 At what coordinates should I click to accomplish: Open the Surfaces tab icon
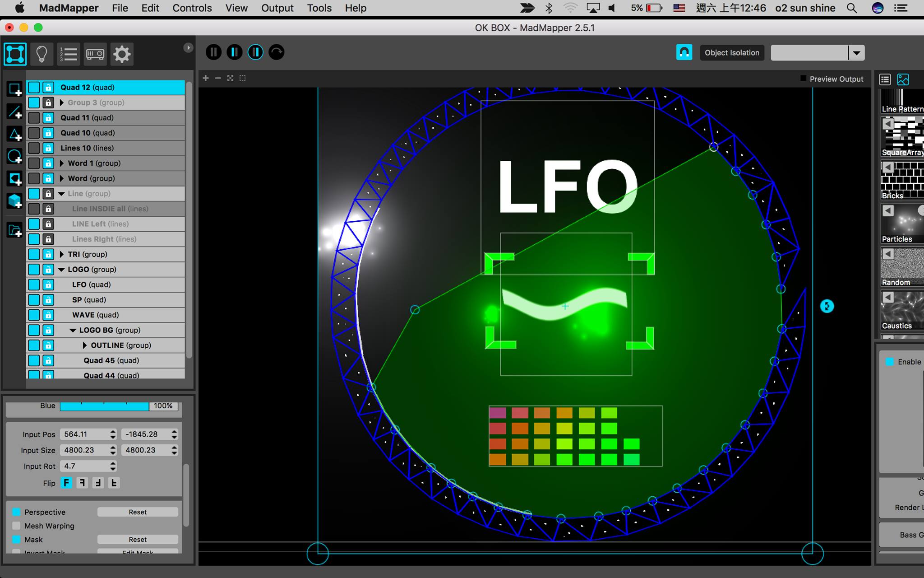point(15,54)
